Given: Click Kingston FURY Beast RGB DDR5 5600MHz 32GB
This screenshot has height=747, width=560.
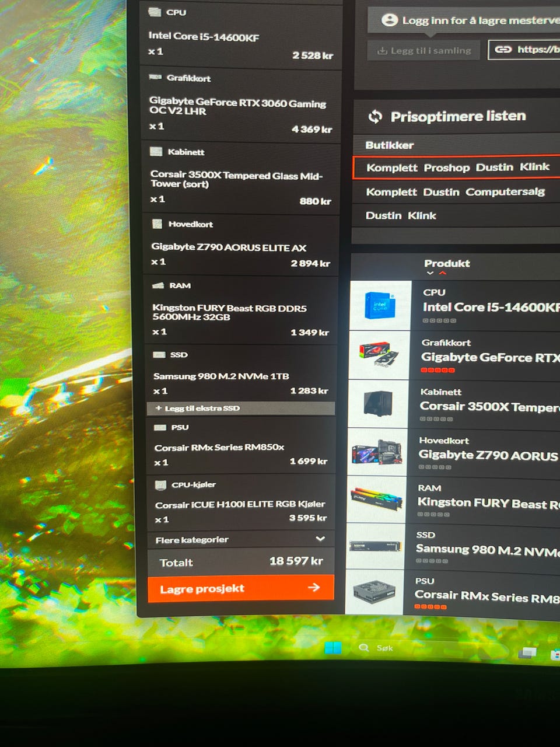Looking at the screenshot, I should tap(229, 312).
